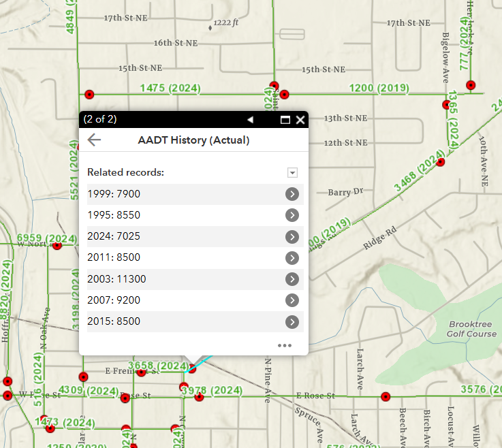Viewport: 502px width, 448px height.
Task: Go back using the popup back arrow
Action: click(x=95, y=140)
